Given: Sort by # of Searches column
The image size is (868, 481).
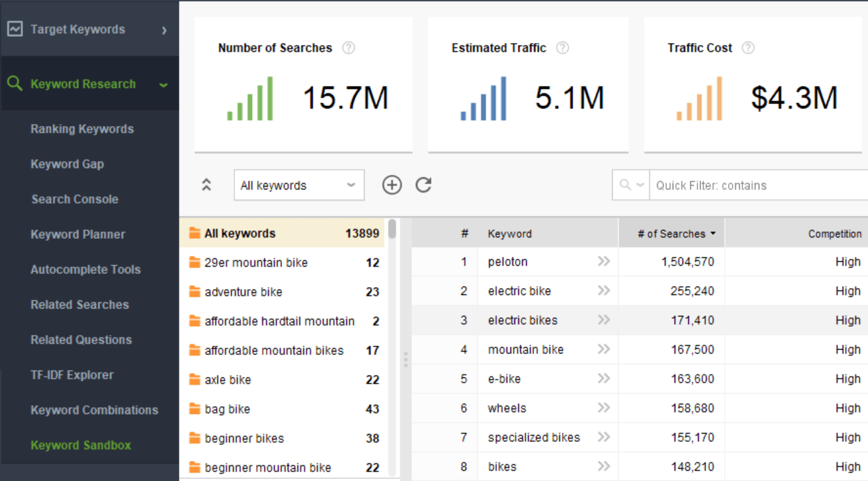Looking at the screenshot, I should [671, 234].
